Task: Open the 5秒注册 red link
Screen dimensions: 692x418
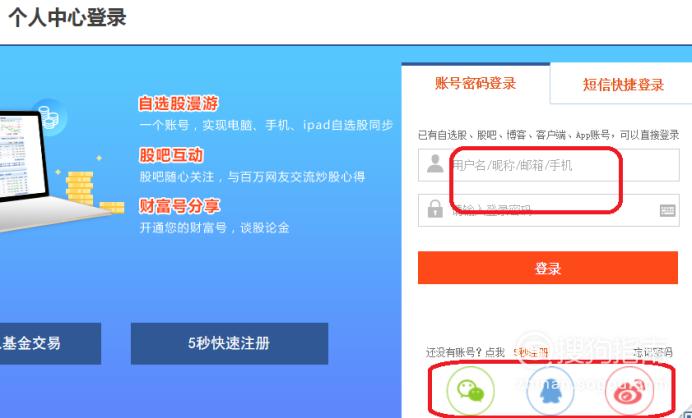Action: 530,352
